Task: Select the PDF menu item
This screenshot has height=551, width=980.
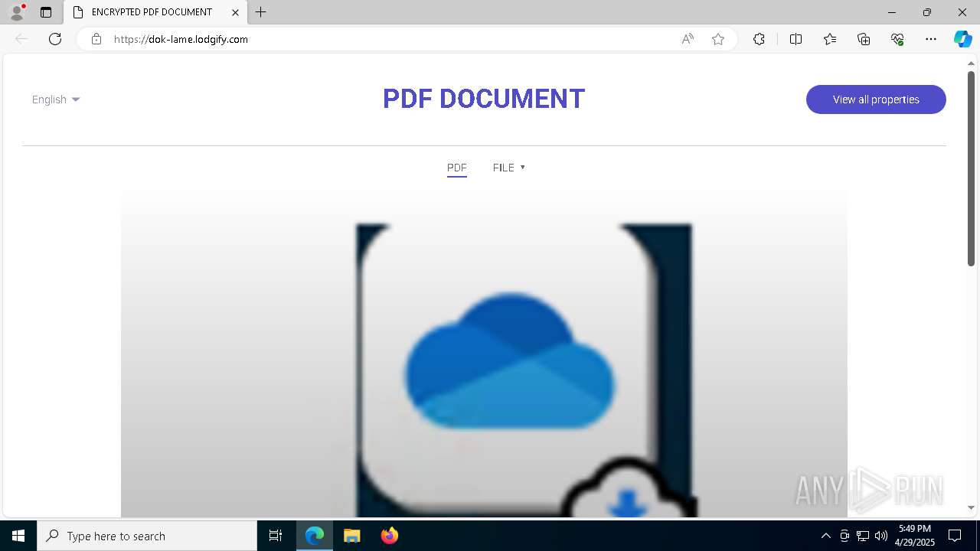Action: point(457,168)
